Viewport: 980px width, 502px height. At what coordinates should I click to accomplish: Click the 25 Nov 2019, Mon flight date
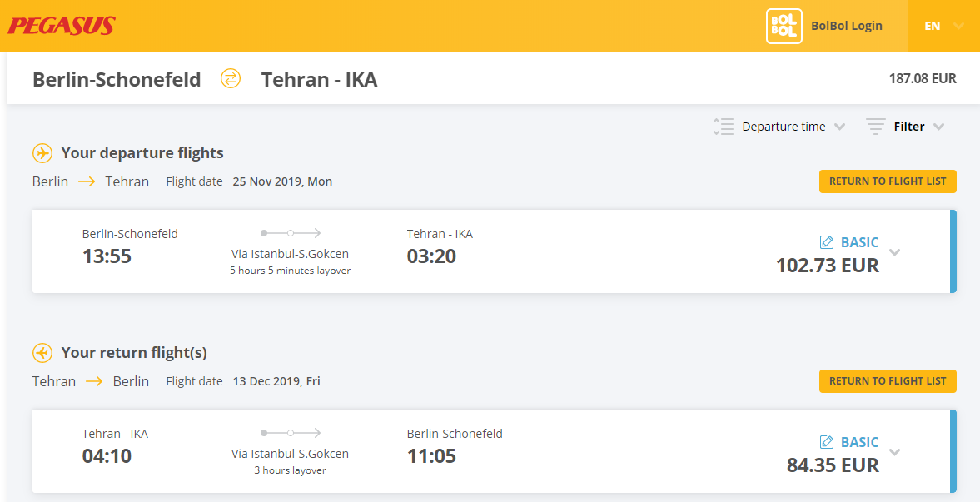pos(282,182)
